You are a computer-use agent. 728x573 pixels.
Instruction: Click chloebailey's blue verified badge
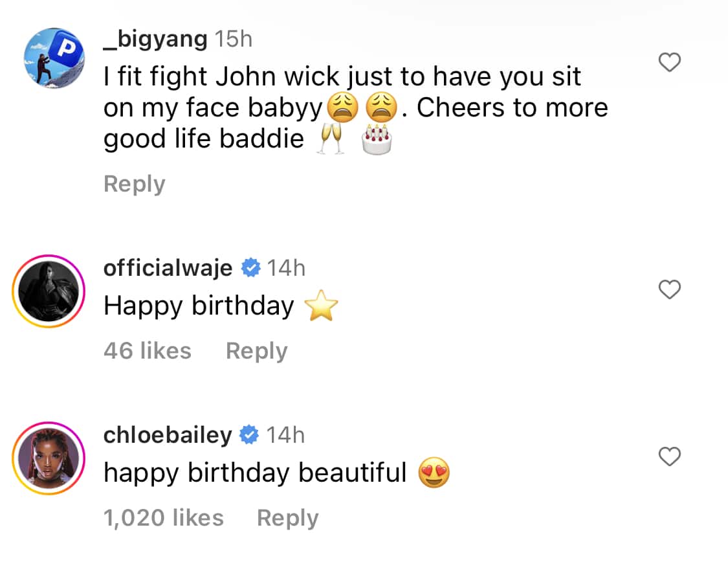click(249, 435)
